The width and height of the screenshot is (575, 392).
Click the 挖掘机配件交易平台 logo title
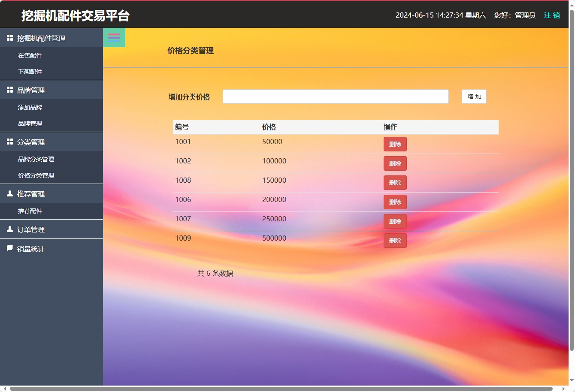[75, 15]
